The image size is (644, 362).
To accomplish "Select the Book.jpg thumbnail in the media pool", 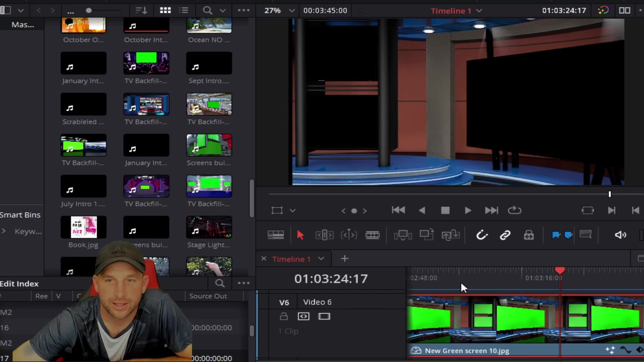I will 83,227.
